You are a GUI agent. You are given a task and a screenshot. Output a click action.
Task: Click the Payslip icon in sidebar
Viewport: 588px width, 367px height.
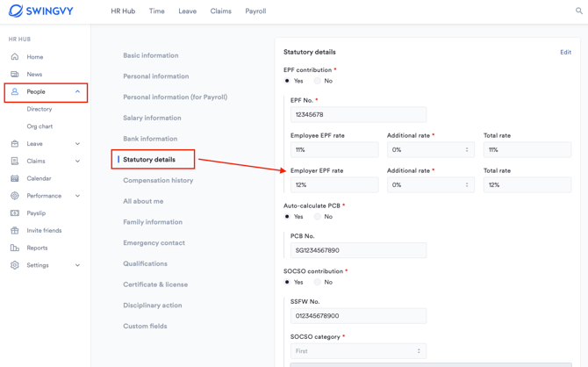[x=15, y=213]
